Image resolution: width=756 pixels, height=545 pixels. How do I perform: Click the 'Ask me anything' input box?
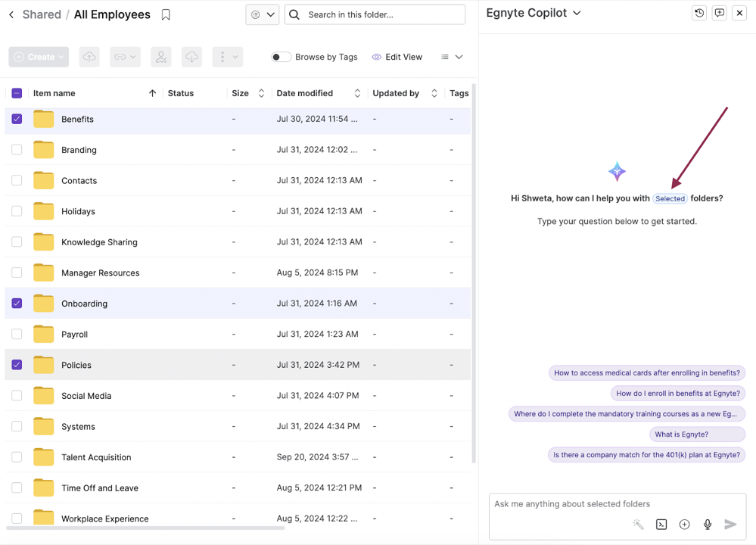[618, 516]
